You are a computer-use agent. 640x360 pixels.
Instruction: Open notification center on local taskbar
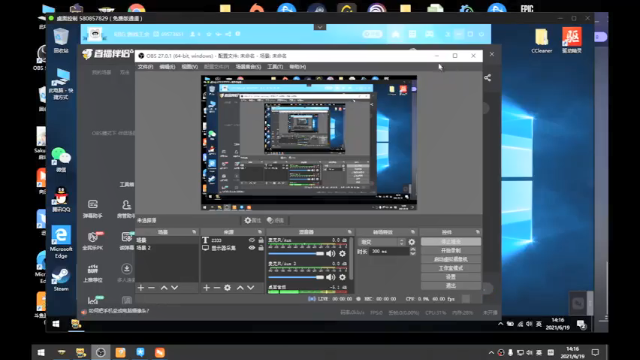pos(596,352)
